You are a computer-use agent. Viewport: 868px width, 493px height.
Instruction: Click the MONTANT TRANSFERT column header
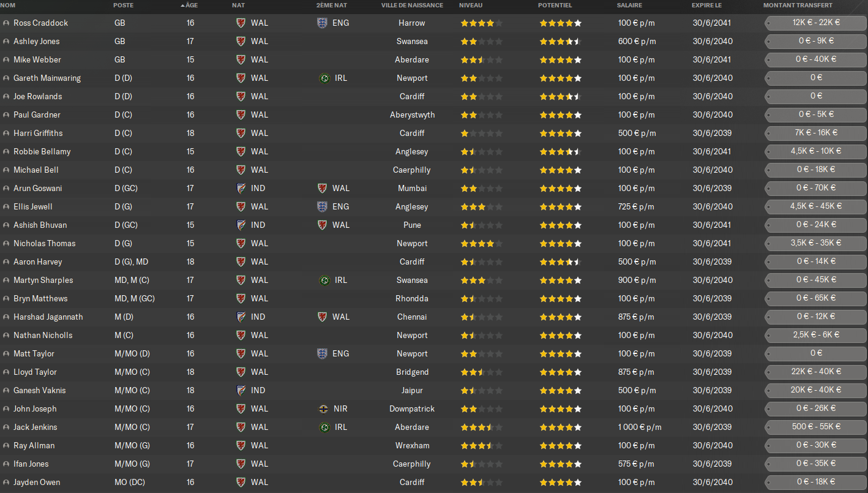[x=798, y=5]
